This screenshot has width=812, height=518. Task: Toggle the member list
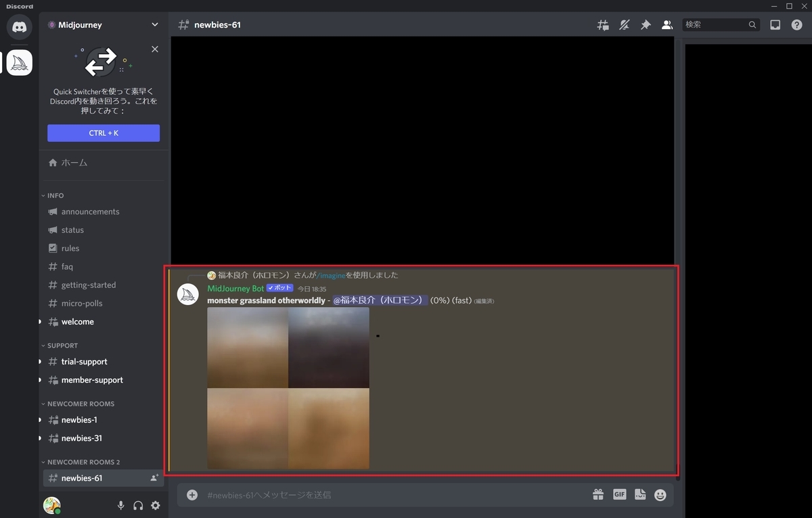point(667,25)
